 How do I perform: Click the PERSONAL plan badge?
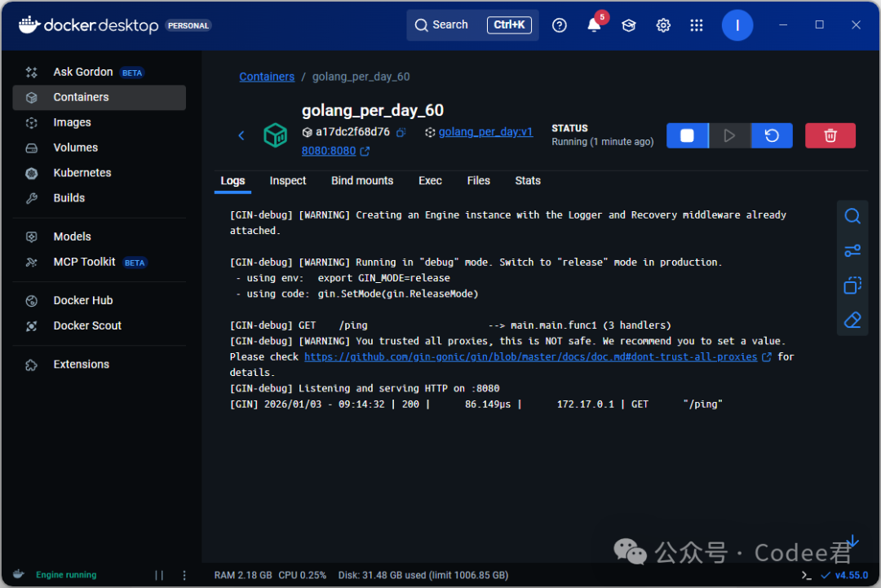tap(188, 26)
